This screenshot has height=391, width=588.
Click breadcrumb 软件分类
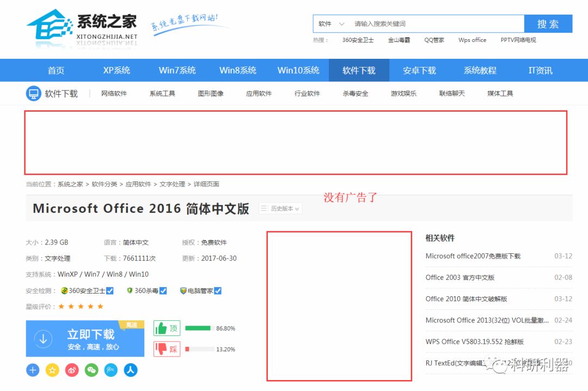pos(104,184)
